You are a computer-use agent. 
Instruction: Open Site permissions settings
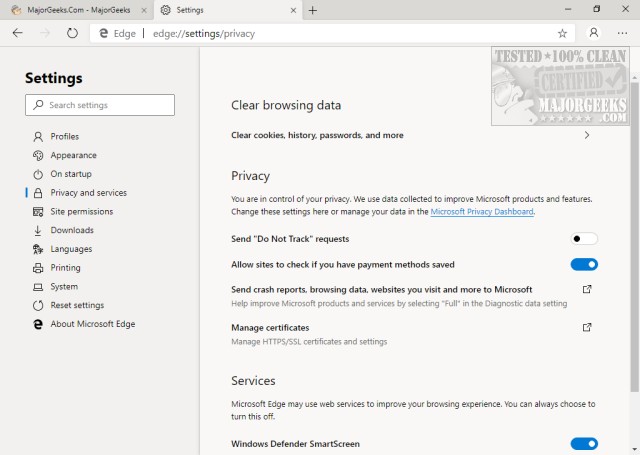82,211
